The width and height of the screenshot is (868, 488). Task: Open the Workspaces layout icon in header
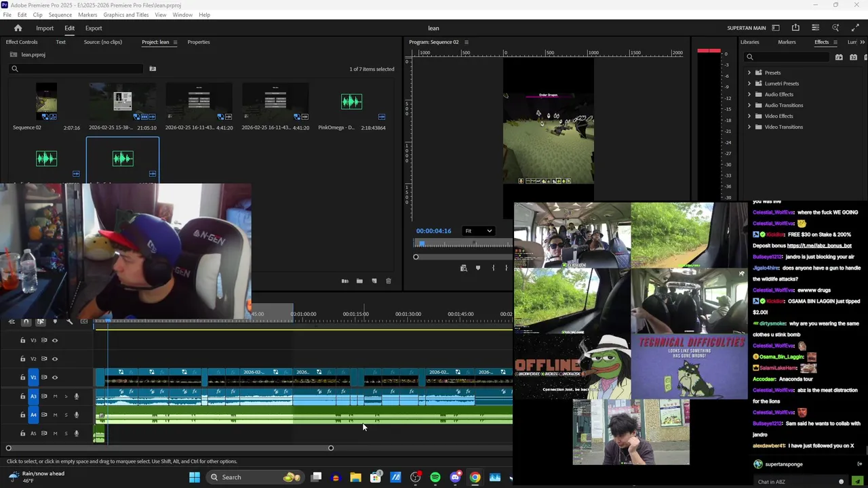(776, 28)
